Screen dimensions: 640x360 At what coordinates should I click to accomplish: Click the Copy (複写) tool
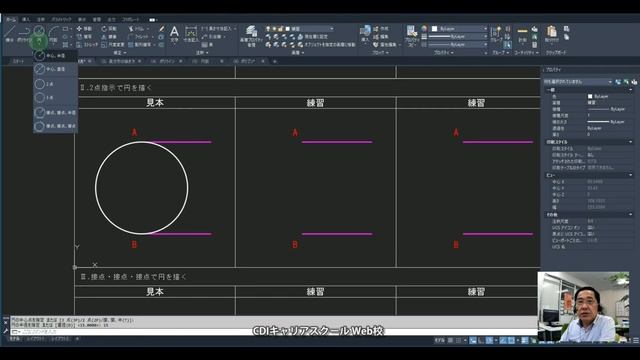pyautogui.click(x=84, y=36)
